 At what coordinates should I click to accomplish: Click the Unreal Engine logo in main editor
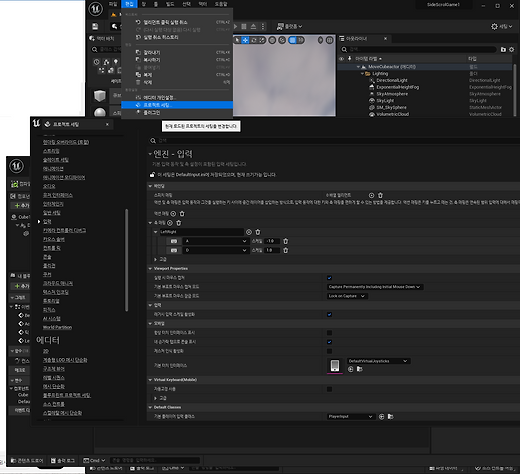[x=96, y=9]
